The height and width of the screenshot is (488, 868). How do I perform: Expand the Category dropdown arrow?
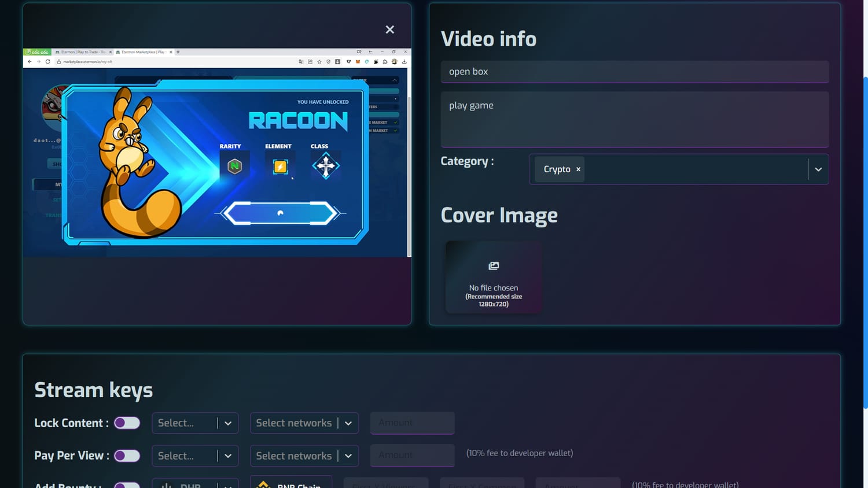(x=818, y=169)
